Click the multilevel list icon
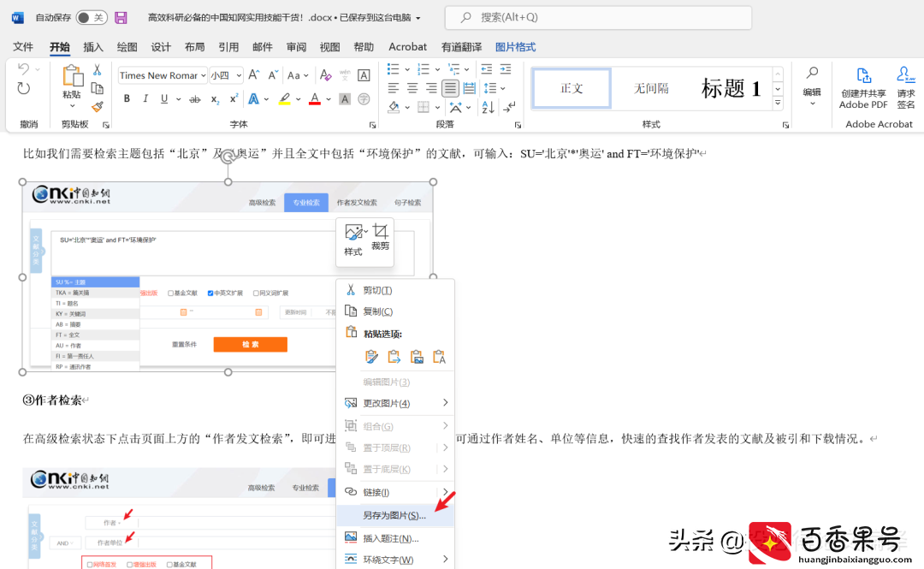924x569 pixels. click(x=453, y=69)
